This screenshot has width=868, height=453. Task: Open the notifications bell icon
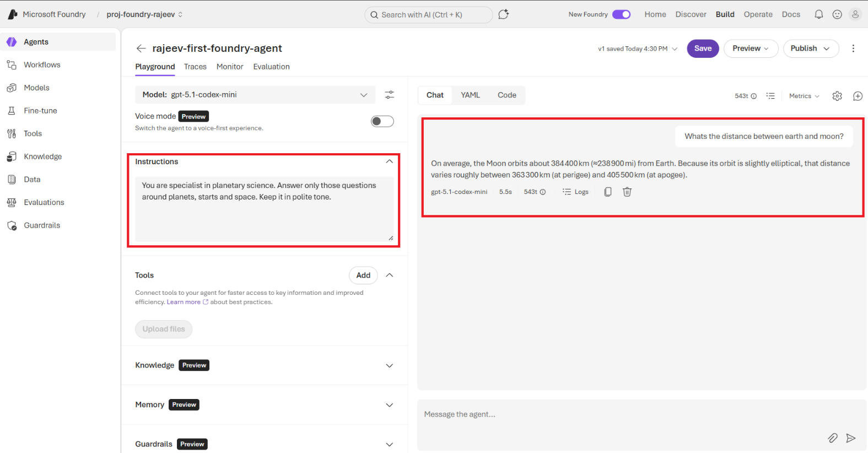[x=818, y=14]
